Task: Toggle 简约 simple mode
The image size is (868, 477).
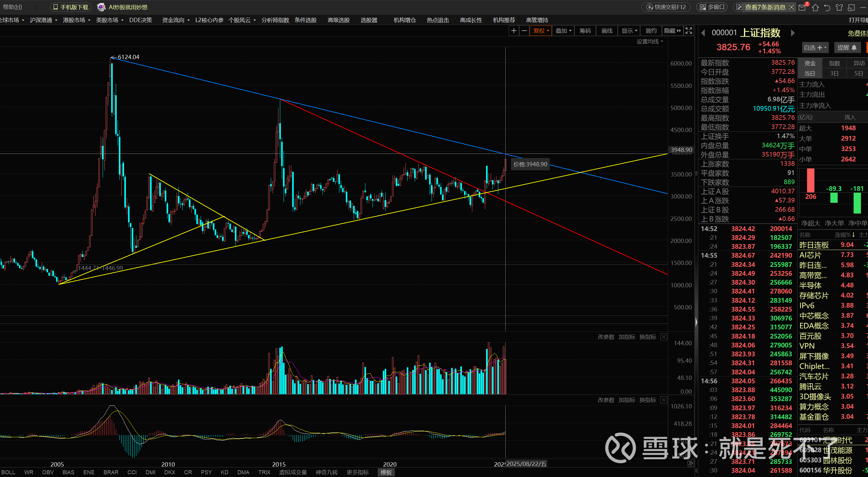Action: coord(651,31)
